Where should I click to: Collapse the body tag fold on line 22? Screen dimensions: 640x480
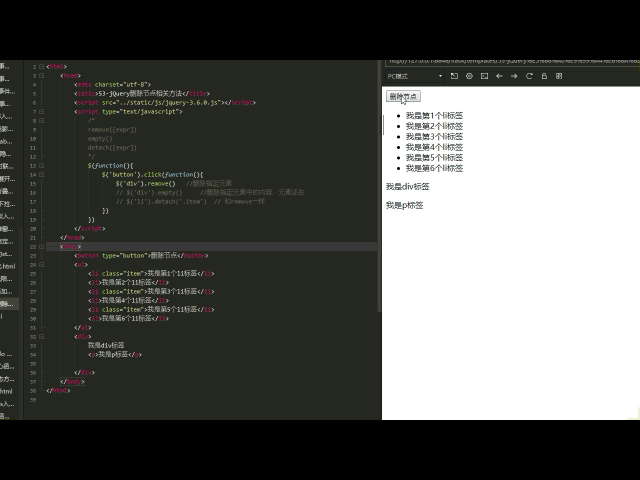click(x=42, y=247)
